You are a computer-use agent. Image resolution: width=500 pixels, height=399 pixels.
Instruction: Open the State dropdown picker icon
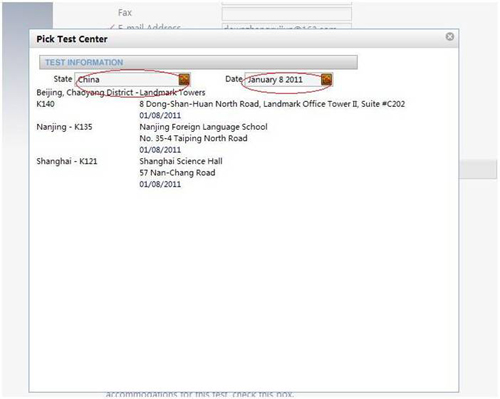pyautogui.click(x=184, y=79)
